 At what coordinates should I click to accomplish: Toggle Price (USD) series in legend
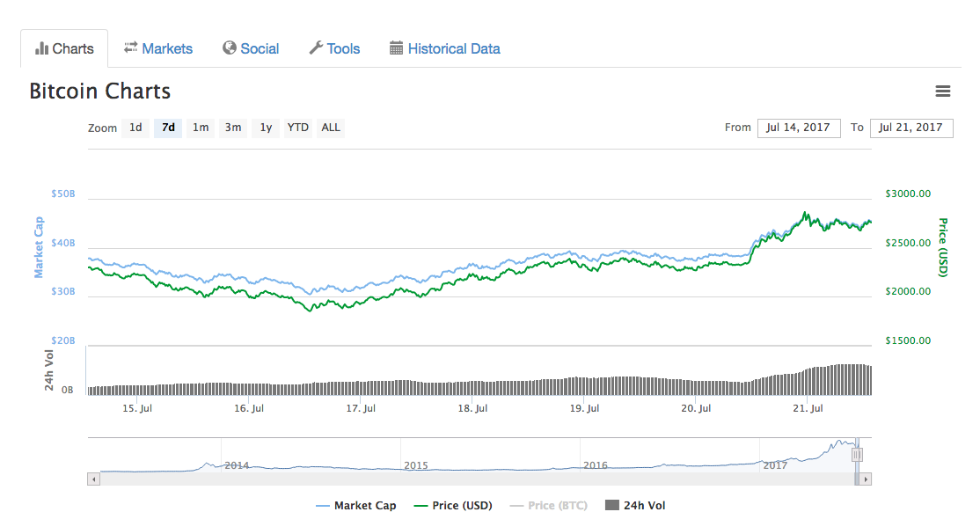(453, 505)
